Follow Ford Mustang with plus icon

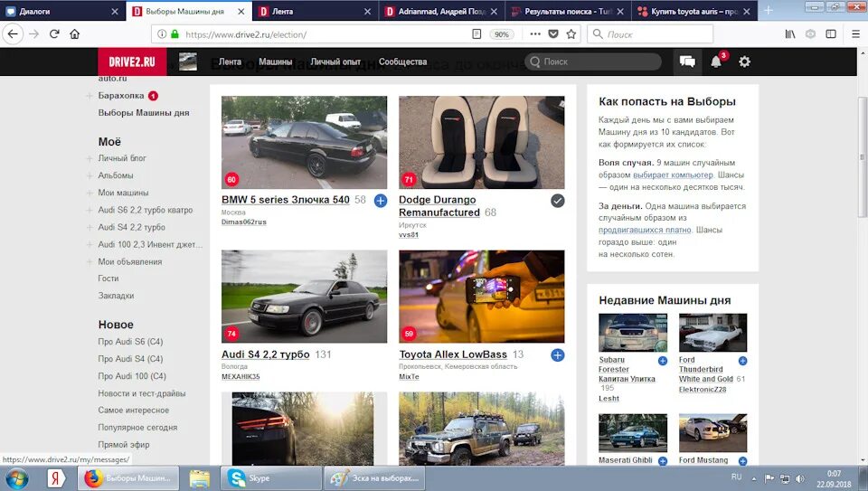[x=742, y=460]
